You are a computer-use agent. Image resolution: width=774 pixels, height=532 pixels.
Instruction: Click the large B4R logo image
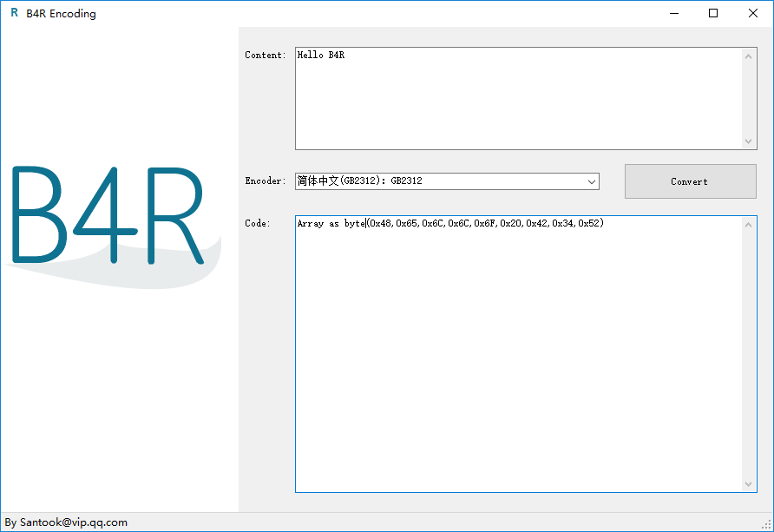click(114, 226)
